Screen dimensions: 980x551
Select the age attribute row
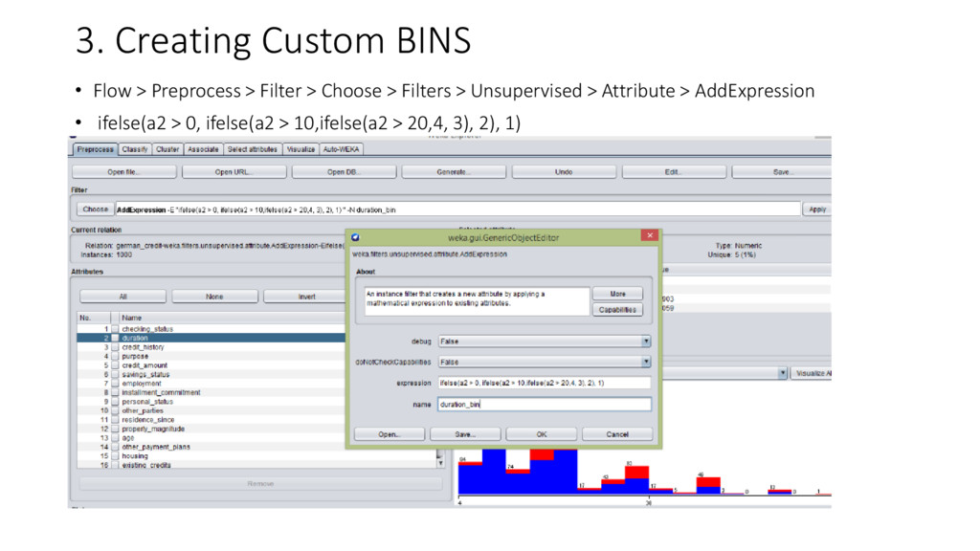pos(212,438)
